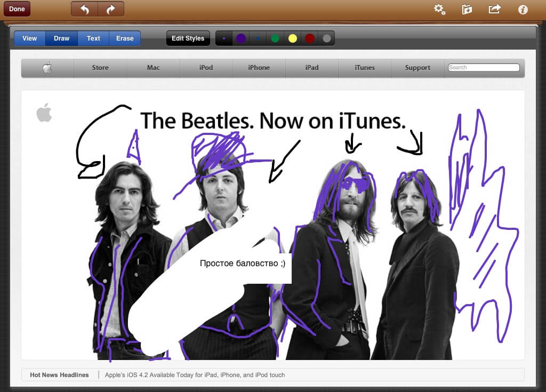This screenshot has width=546, height=392.
Task: Open the Store tab on Apple's navigation bar
Action: 100,68
